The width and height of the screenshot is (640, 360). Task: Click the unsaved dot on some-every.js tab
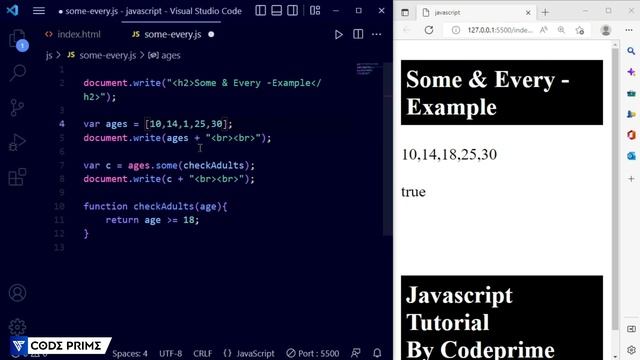211,34
